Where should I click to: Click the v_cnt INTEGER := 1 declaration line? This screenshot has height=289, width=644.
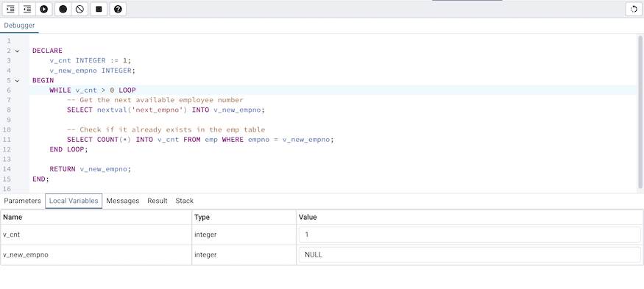pos(91,61)
